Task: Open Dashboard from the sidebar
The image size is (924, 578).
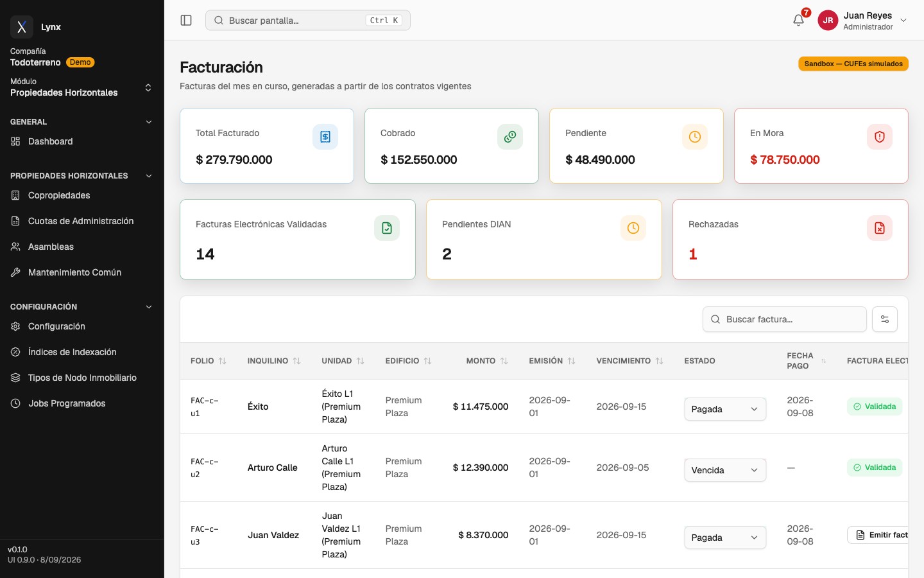Action: pyautogui.click(x=82, y=141)
